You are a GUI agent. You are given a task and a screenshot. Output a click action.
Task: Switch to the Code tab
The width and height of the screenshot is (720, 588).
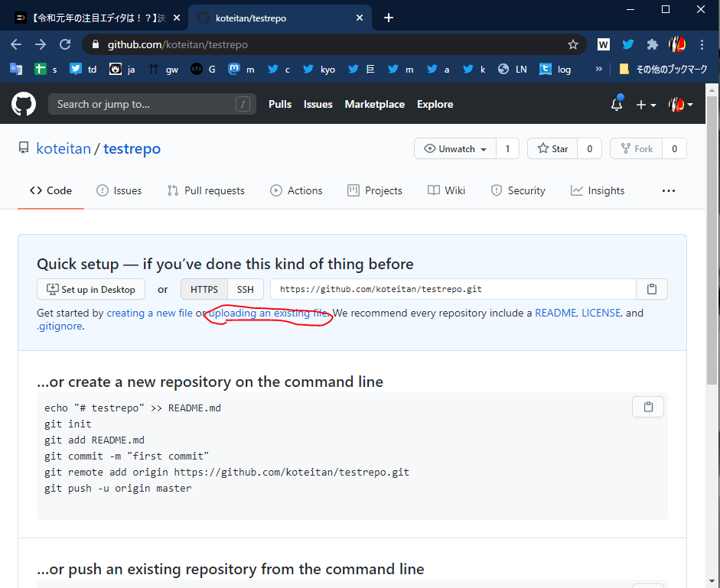point(51,190)
